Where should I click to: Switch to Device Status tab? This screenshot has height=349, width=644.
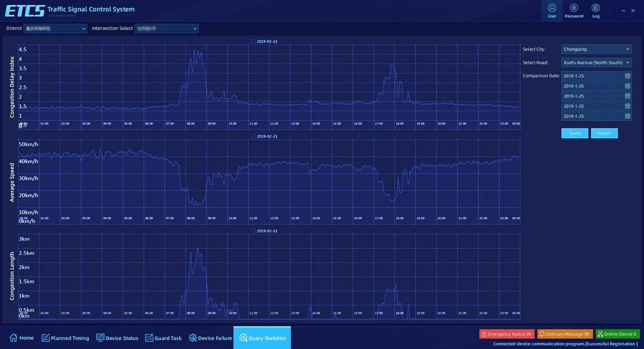tap(117, 338)
